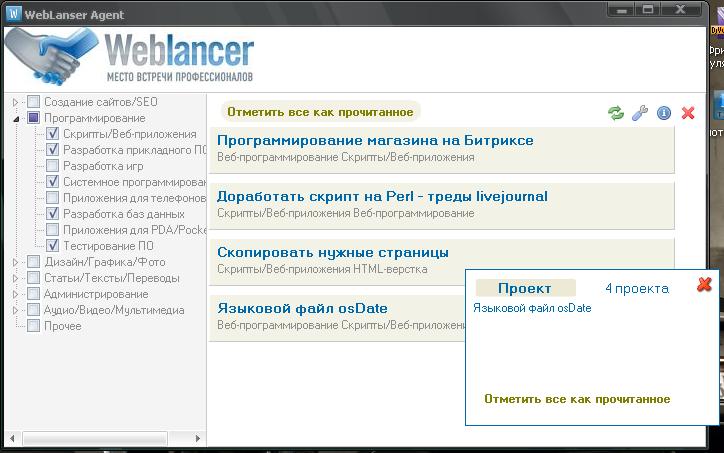Uncheck the Тестирование ПО checkbox
The width and height of the screenshot is (724, 453).
tap(53, 246)
